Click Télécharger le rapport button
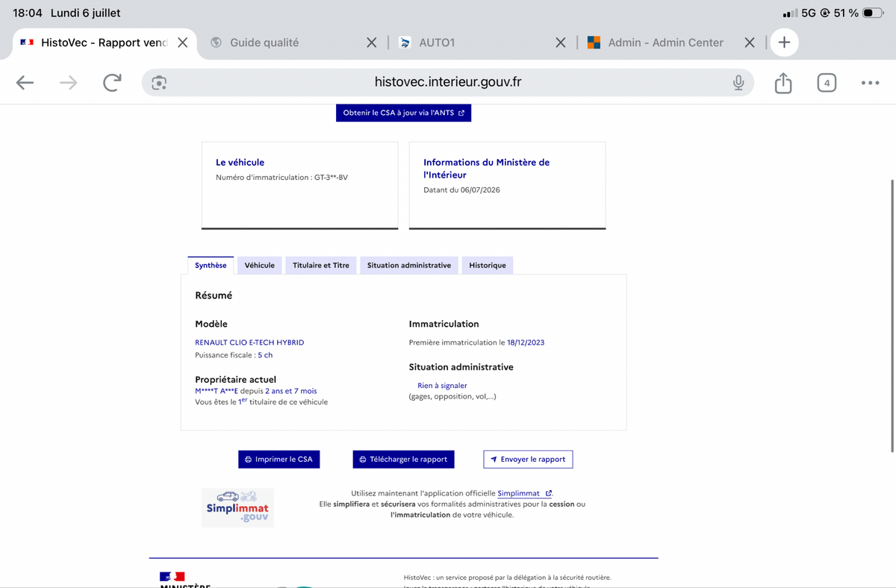The image size is (896, 588). pos(403,459)
